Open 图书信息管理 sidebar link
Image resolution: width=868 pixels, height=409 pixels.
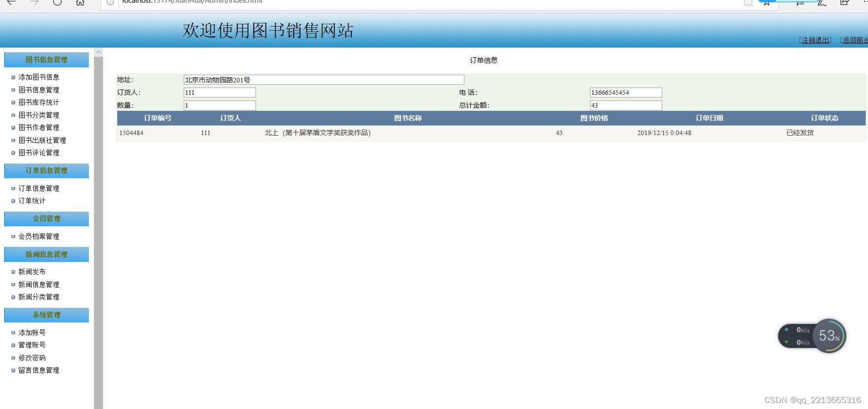coord(39,90)
